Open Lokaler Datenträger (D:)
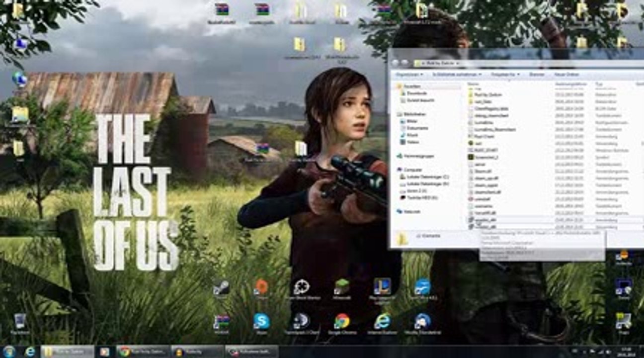 425,183
